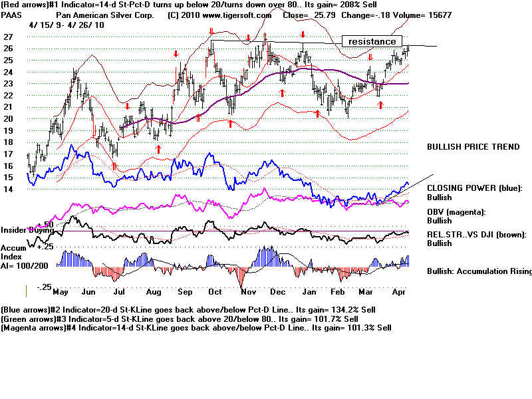Click the Sep month label
This screenshot has height=399, width=532.
(x=185, y=292)
